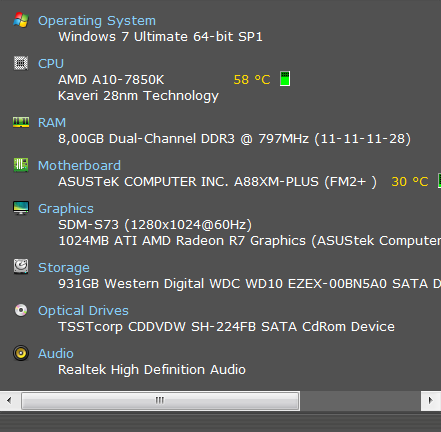Open the Audio section heading

tap(56, 353)
